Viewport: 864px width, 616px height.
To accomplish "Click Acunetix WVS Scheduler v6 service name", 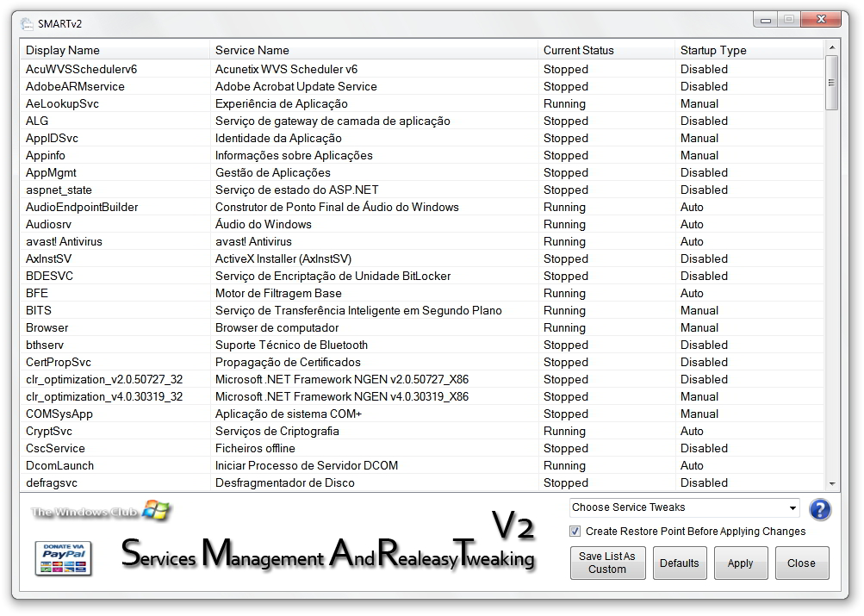I will [287, 69].
